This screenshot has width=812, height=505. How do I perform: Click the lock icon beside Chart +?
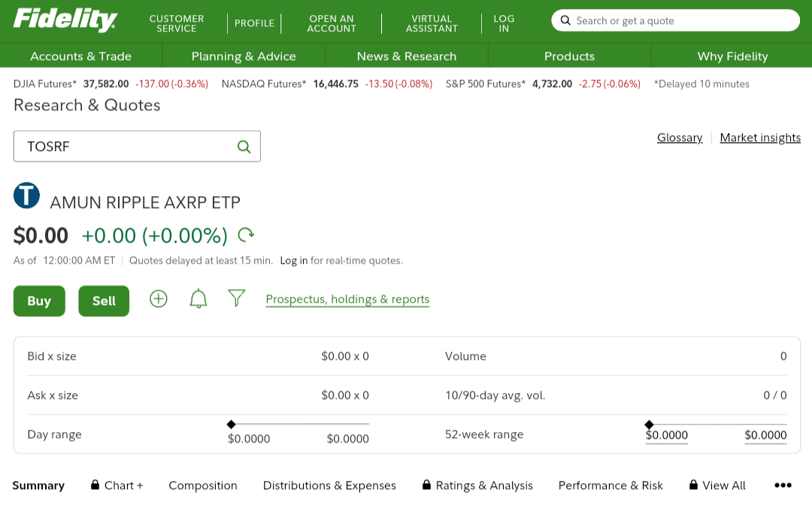click(x=95, y=485)
